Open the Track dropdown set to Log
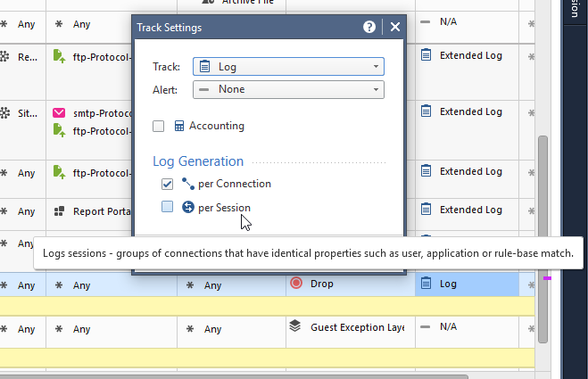588x379 pixels. coord(288,67)
